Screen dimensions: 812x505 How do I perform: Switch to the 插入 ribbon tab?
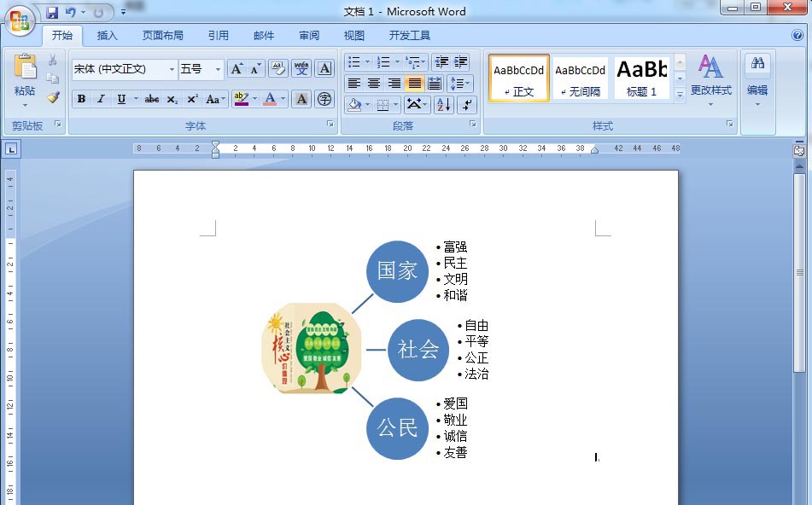point(107,35)
